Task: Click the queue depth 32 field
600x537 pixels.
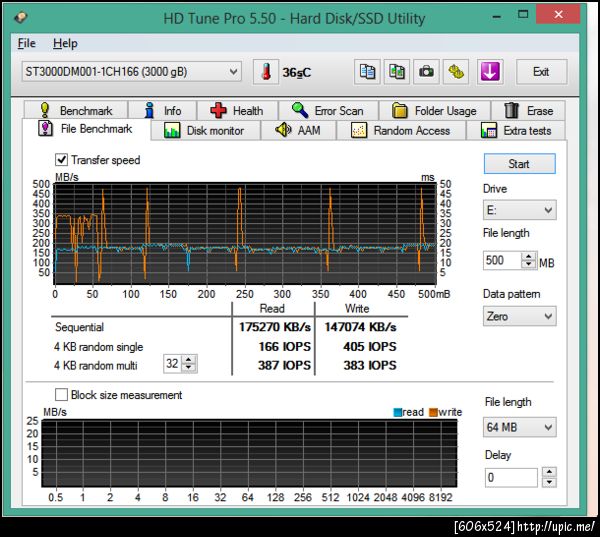Action: (173, 363)
